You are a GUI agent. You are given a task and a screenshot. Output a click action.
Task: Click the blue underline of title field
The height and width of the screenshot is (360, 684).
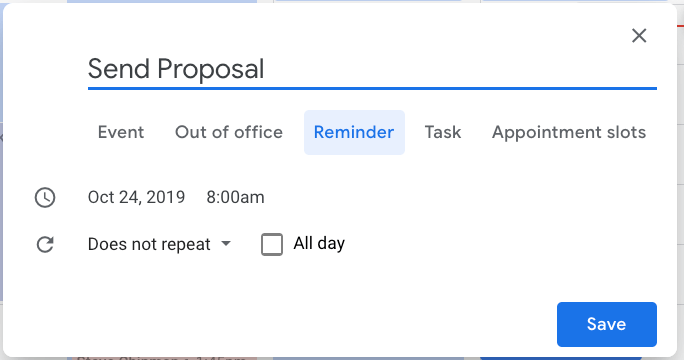(x=372, y=89)
